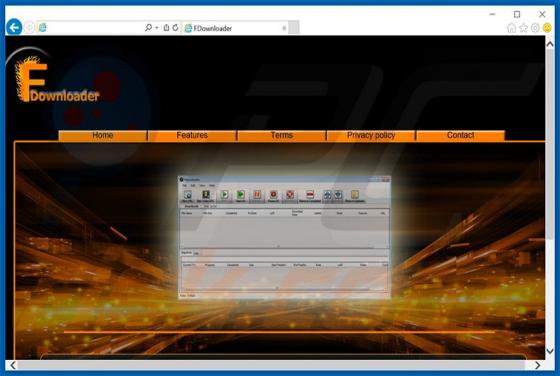
Task: Click the horizontal scrollbar left arrow
Action: pos(13,365)
